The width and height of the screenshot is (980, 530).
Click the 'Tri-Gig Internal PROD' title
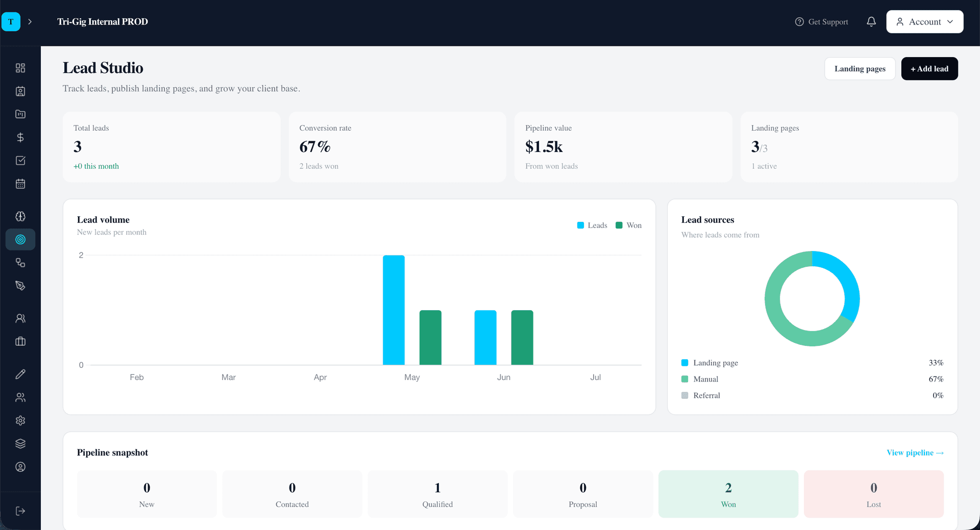coord(103,21)
